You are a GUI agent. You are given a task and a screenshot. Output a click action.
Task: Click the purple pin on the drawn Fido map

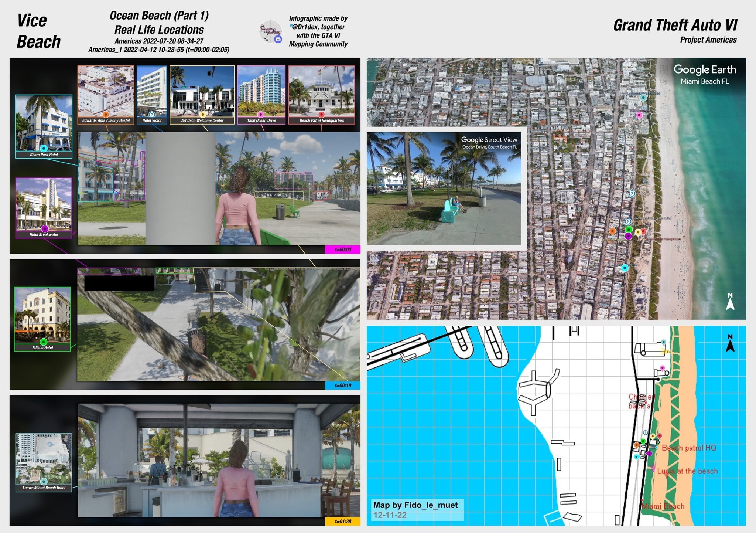point(649,454)
